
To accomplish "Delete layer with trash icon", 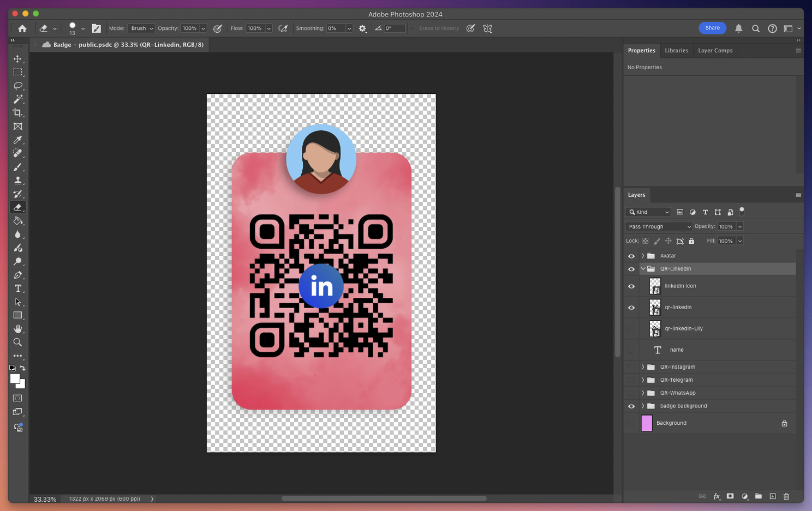I will (786, 496).
